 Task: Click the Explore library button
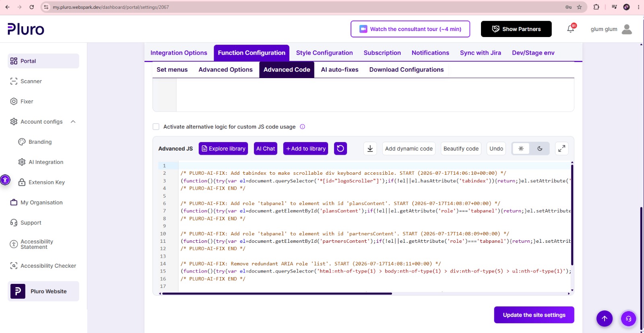coord(223,149)
